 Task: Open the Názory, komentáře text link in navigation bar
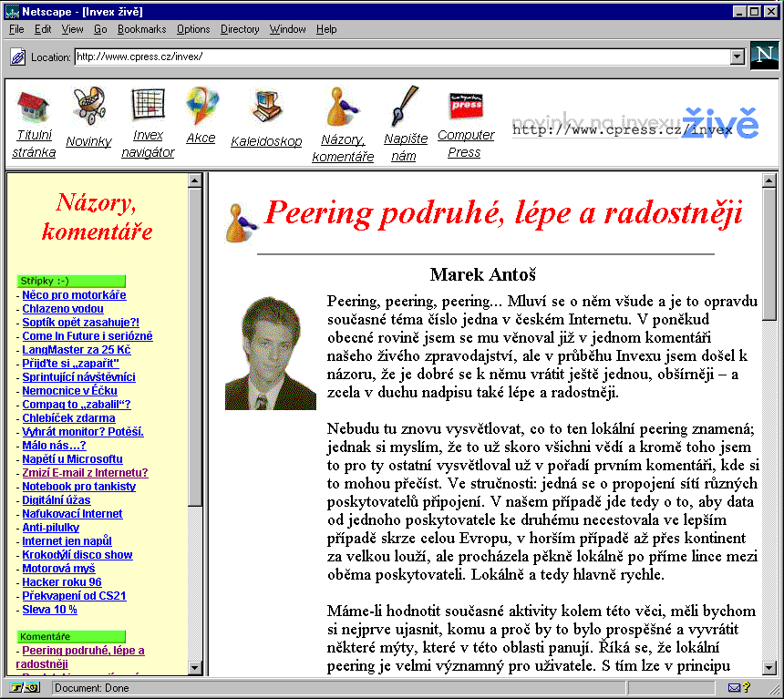pyautogui.click(x=343, y=148)
